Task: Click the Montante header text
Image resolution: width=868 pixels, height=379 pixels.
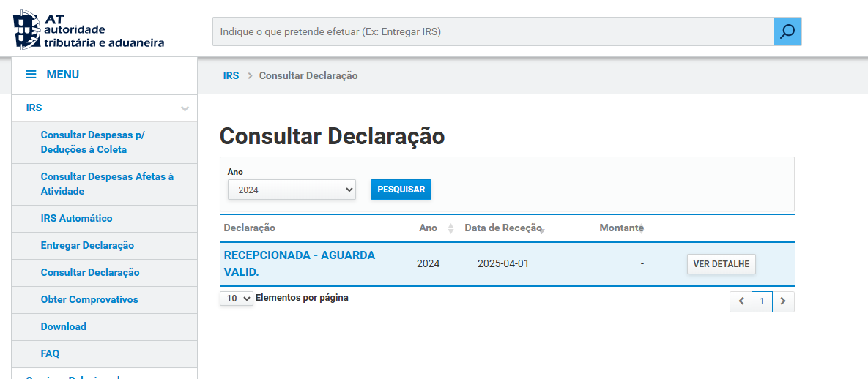Action: click(621, 228)
